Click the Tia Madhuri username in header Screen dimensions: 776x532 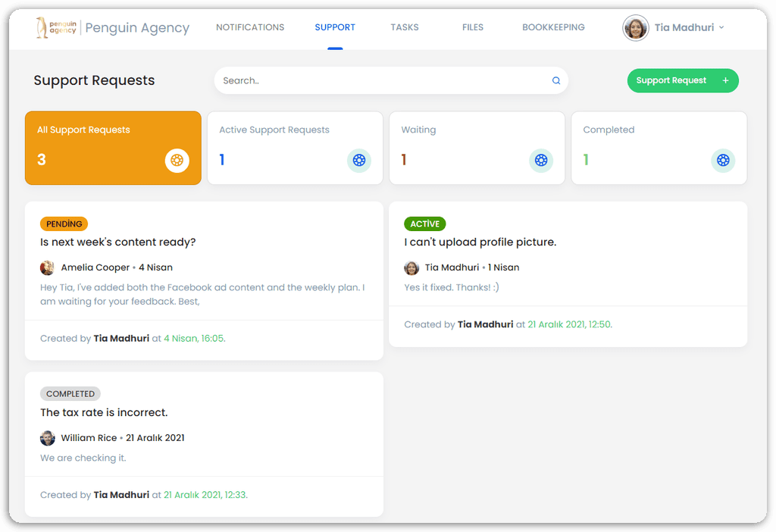coord(684,28)
